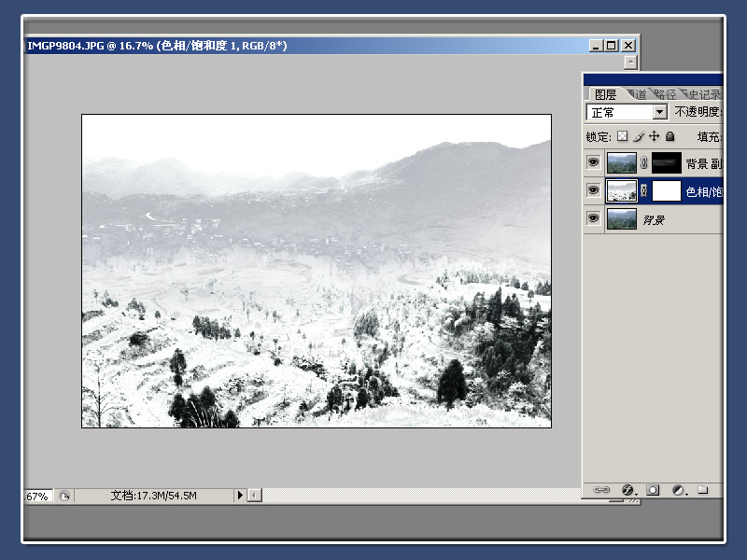Select black mask of 背景 副本

point(667,162)
